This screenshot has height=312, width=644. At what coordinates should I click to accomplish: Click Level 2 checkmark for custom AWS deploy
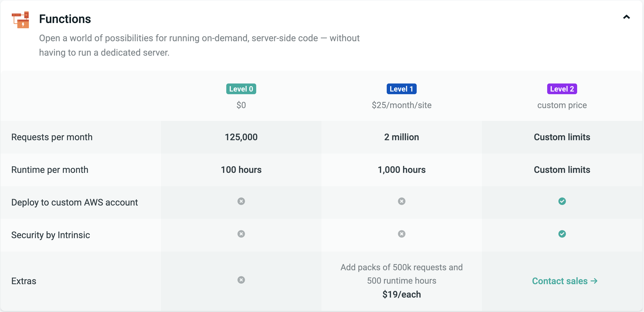click(562, 201)
